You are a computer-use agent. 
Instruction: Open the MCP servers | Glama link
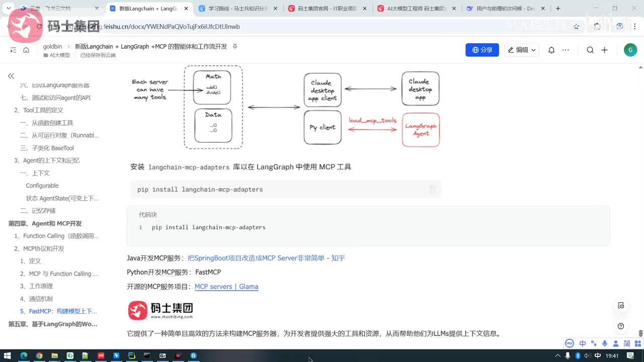(x=226, y=287)
